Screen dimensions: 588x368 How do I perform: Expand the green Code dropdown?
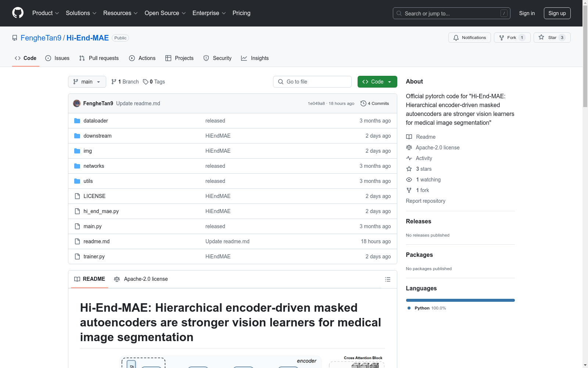[x=377, y=82]
